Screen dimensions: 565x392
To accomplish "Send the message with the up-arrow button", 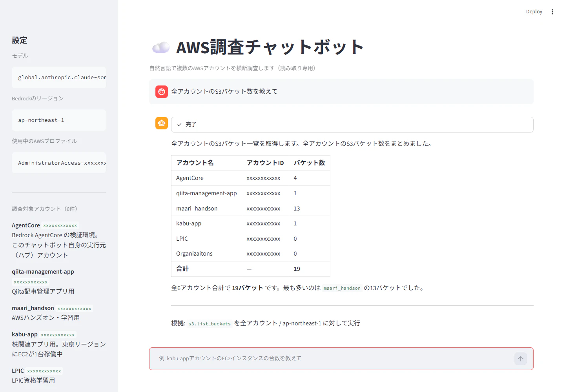I will point(521,359).
